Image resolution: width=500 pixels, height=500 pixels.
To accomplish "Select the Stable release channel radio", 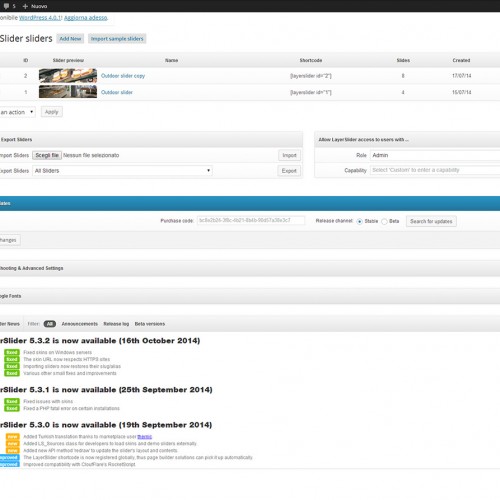I will tap(360, 221).
